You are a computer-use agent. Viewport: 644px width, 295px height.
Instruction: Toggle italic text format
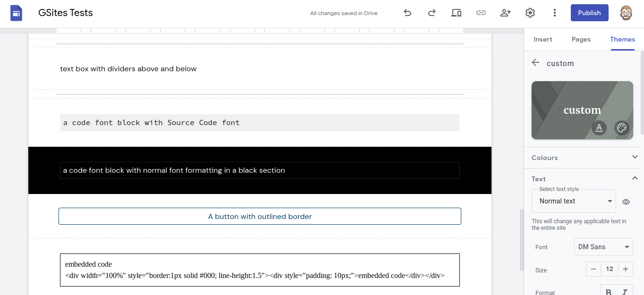[624, 292]
